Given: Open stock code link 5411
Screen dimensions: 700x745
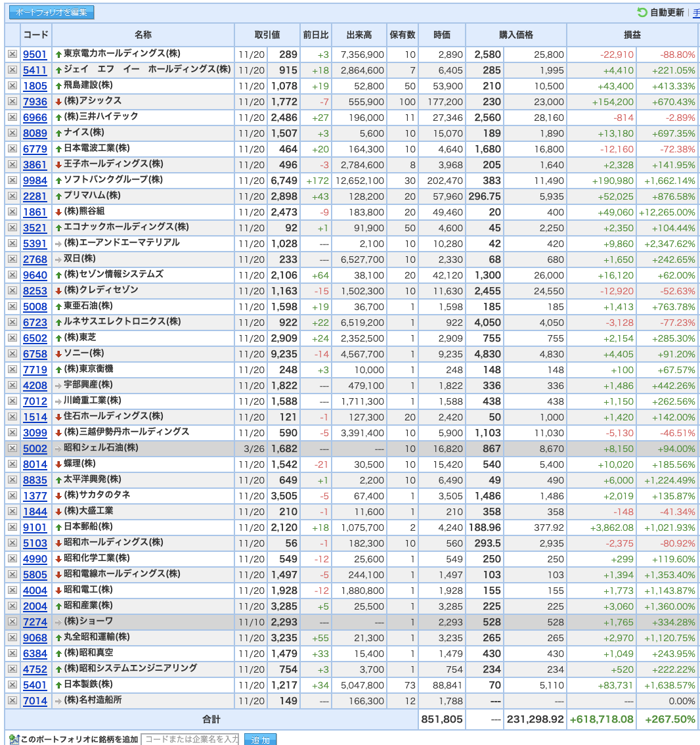Looking at the screenshot, I should (x=35, y=70).
